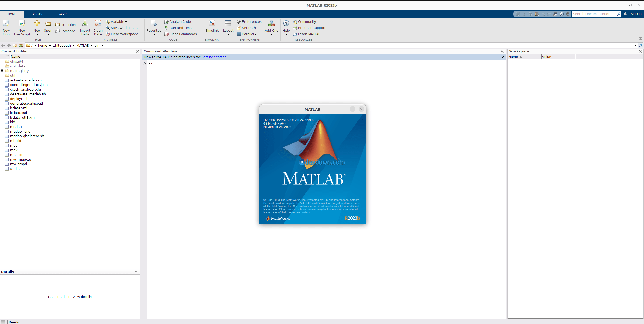The width and height of the screenshot is (644, 324).
Task: Go up one folder level icon
Action: pos(15,45)
